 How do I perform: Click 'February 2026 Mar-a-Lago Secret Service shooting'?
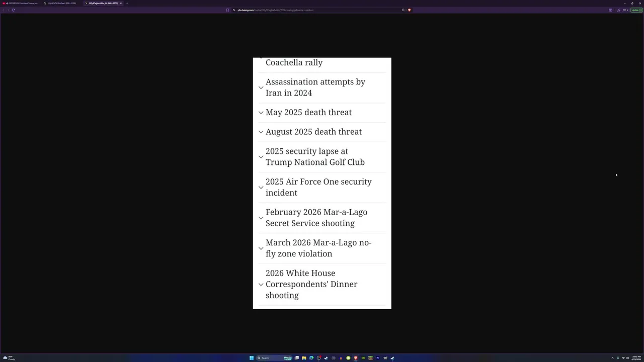[316, 218]
